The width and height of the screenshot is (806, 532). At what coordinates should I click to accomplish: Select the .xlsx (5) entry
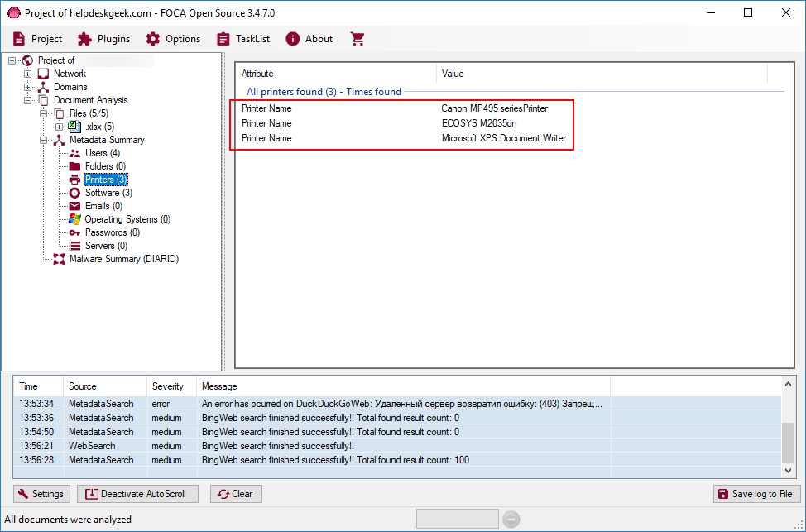(x=100, y=127)
